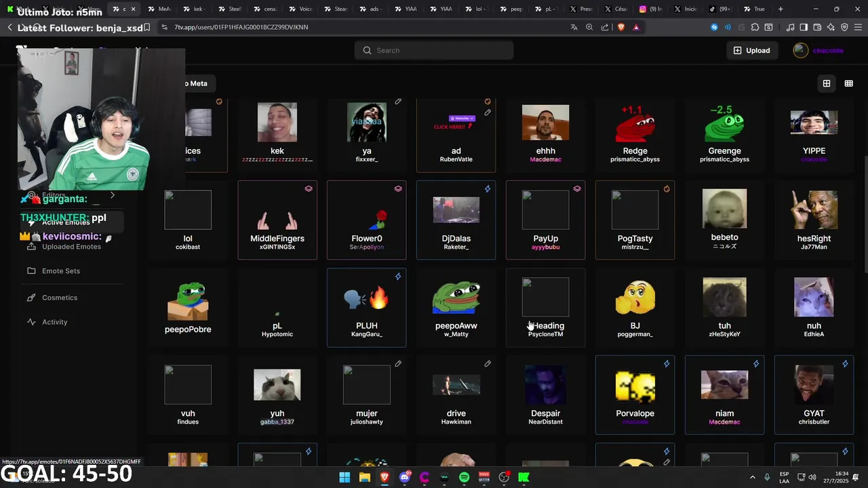
Task: Click the lightning icon on Porvalope card
Action: 667,364
